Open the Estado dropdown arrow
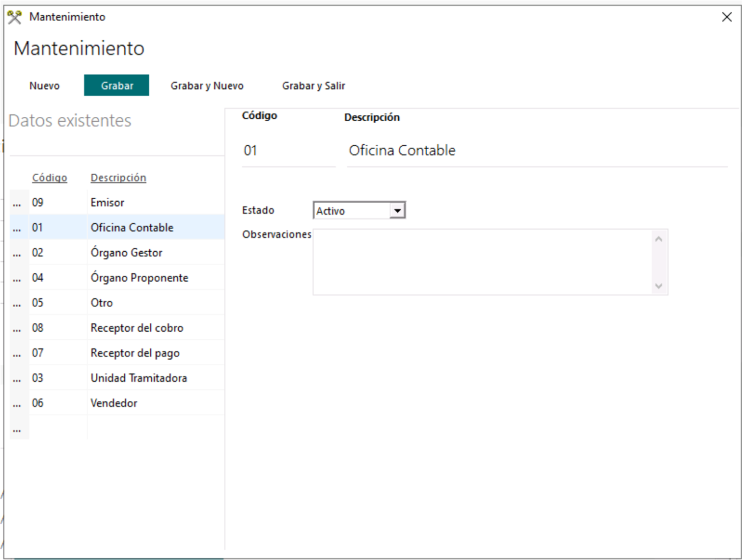Viewport: 742px width, 560px height. 397,211
